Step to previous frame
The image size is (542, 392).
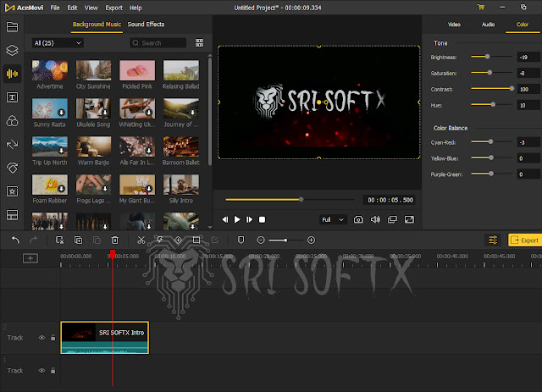click(x=225, y=219)
